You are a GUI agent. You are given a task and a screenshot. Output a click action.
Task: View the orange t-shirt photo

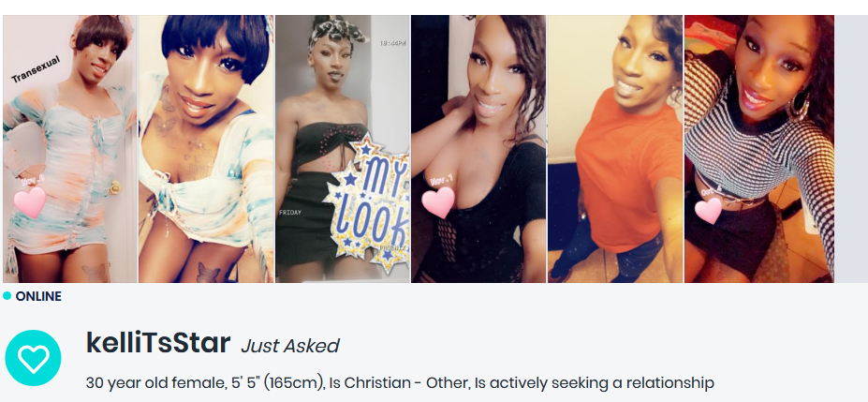point(615,149)
